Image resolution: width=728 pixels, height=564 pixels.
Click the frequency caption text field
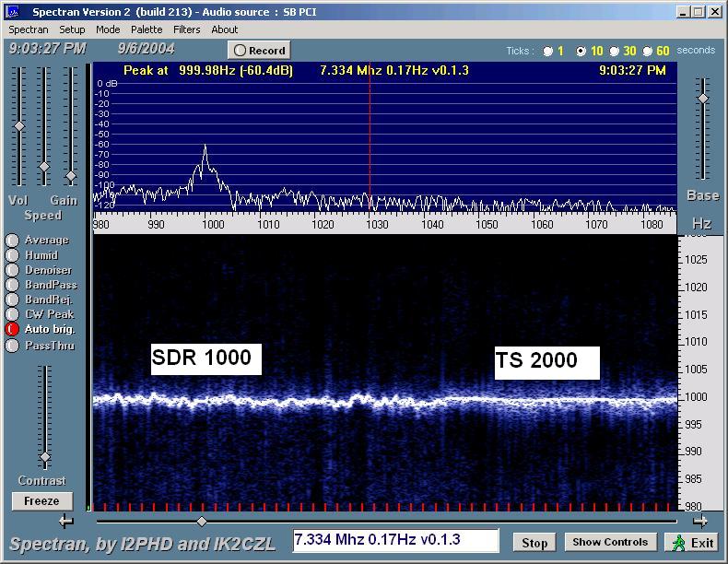pyautogui.click(x=395, y=541)
